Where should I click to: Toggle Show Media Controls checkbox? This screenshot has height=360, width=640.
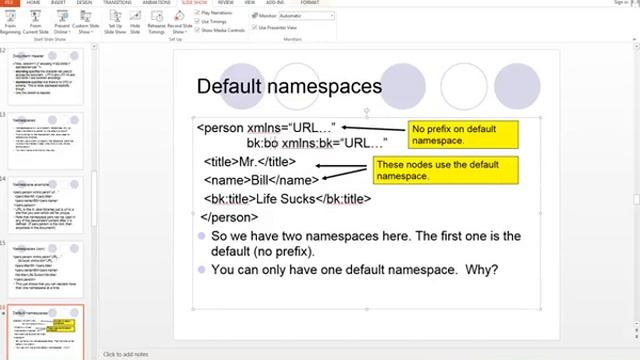(197, 30)
